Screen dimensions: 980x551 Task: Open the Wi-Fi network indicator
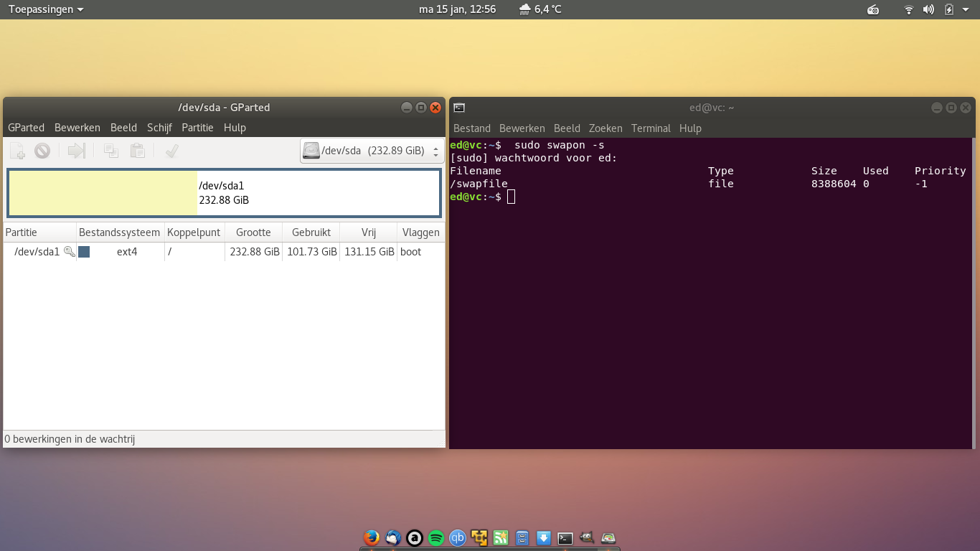tap(909, 9)
